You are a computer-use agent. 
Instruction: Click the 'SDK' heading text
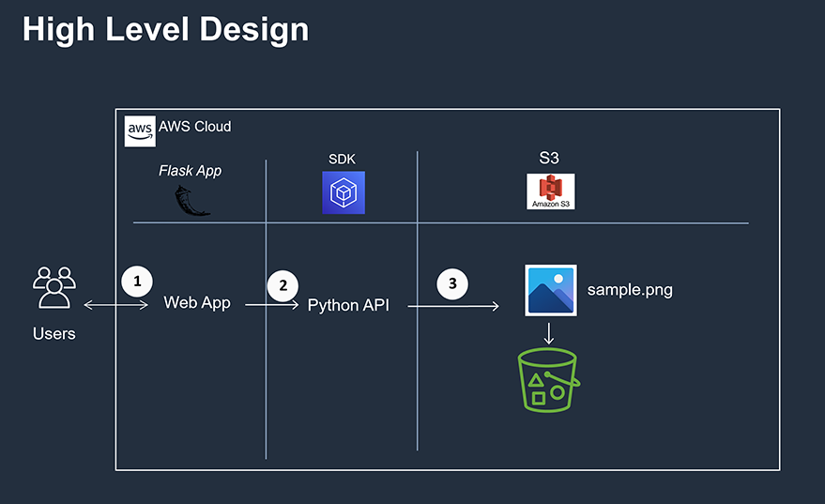pyautogui.click(x=342, y=159)
